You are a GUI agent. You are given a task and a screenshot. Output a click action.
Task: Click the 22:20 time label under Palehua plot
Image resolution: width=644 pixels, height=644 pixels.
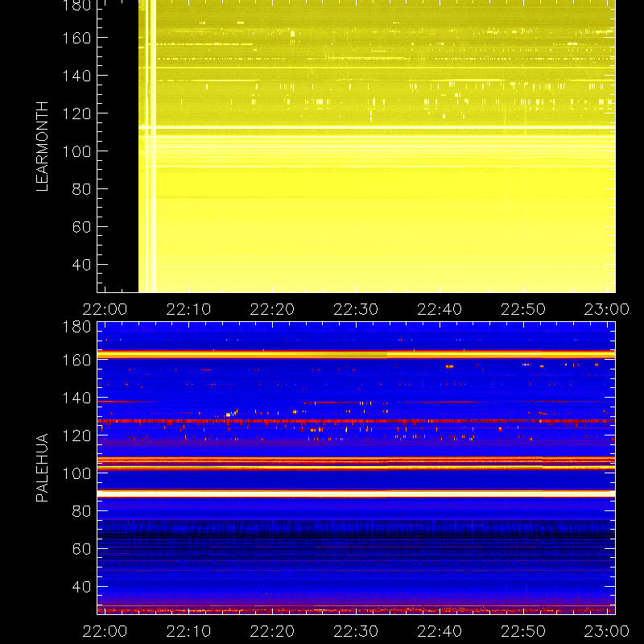pyautogui.click(x=272, y=631)
